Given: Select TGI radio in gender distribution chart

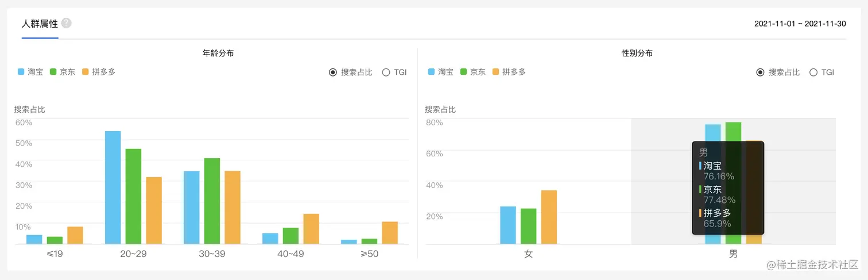Looking at the screenshot, I should tap(813, 72).
